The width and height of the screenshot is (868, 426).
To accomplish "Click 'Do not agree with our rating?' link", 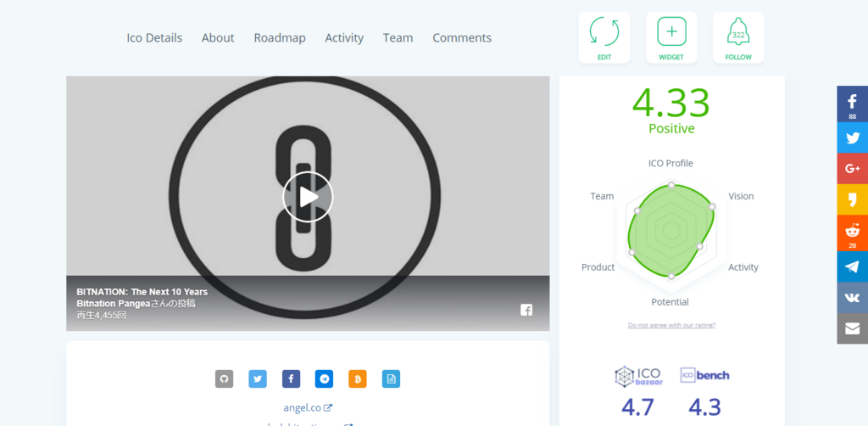I will click(x=671, y=325).
